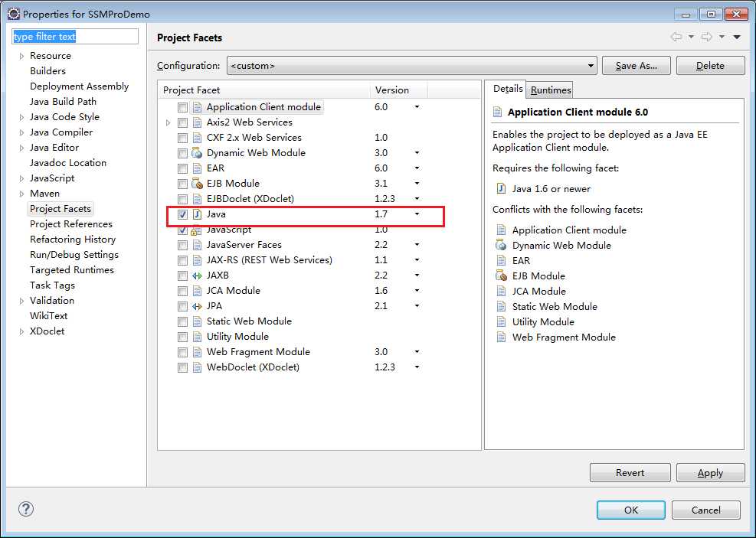The height and width of the screenshot is (538, 756).
Task: Expand the Maven tree node
Action: pos(21,194)
